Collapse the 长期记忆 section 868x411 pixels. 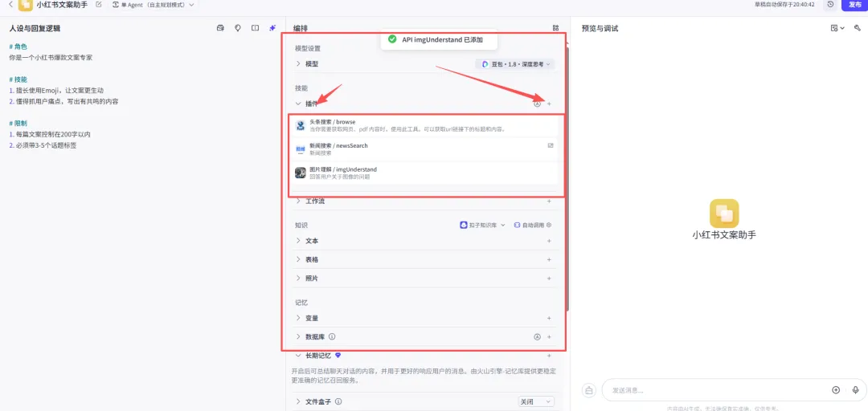(x=298, y=356)
